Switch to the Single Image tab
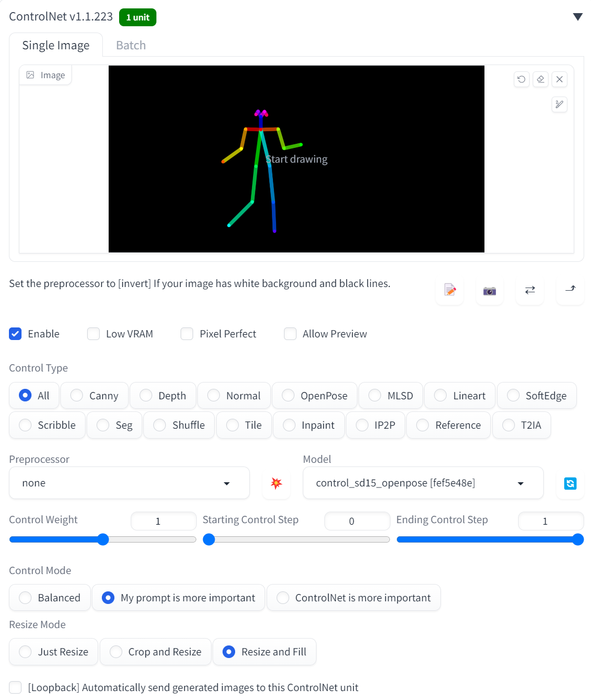Viewport: 591px width, 700px height. pos(56,45)
